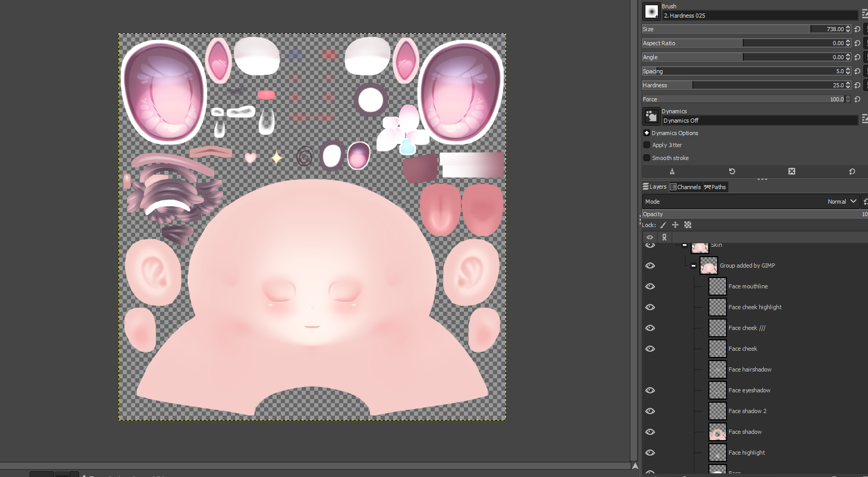
Task: Lock position and size icon
Action: [x=675, y=225]
